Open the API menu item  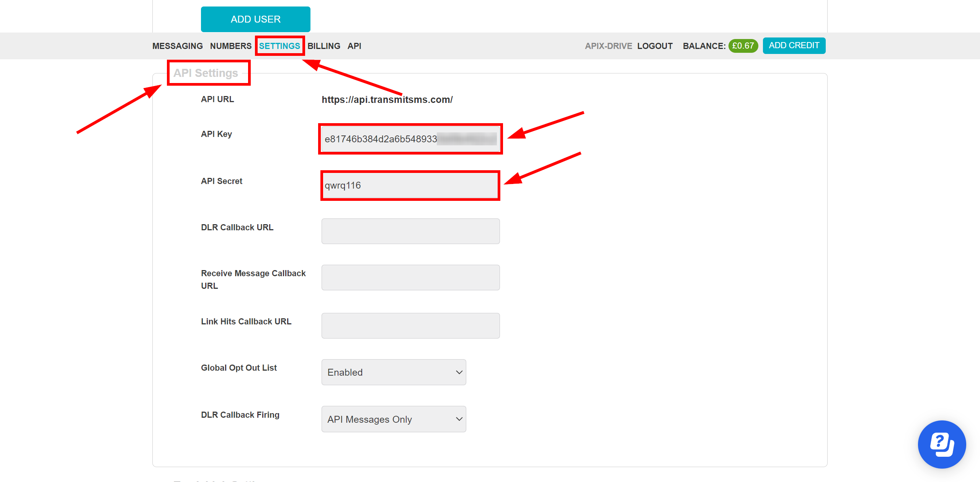coord(354,46)
